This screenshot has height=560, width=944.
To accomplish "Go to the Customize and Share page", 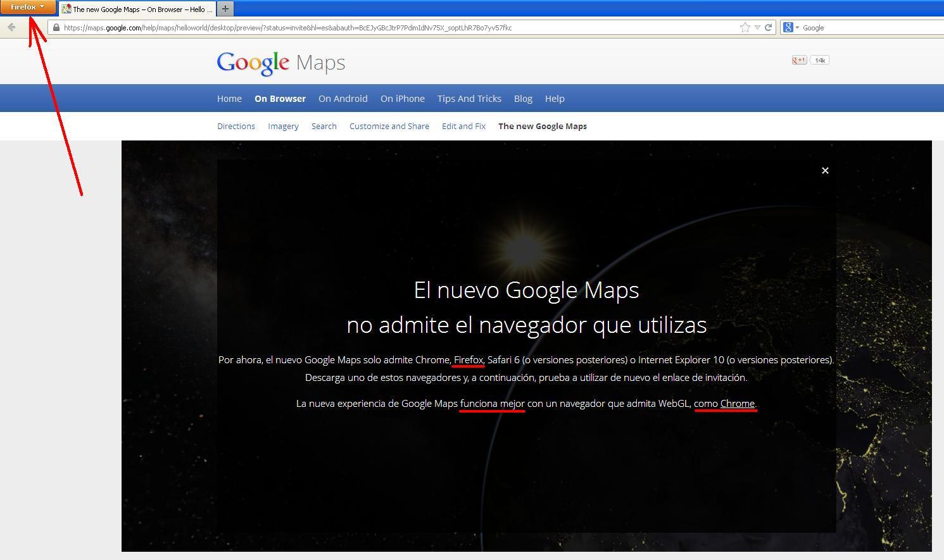I will pyautogui.click(x=389, y=126).
